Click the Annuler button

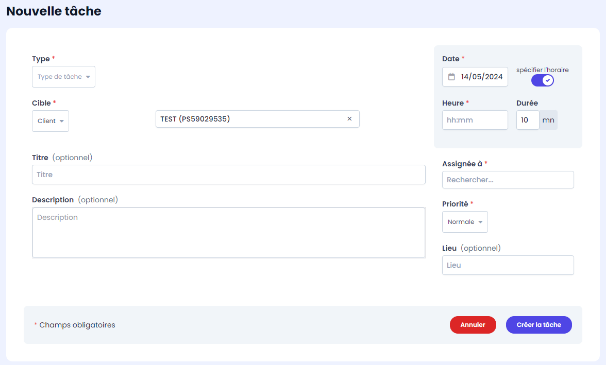click(x=473, y=325)
